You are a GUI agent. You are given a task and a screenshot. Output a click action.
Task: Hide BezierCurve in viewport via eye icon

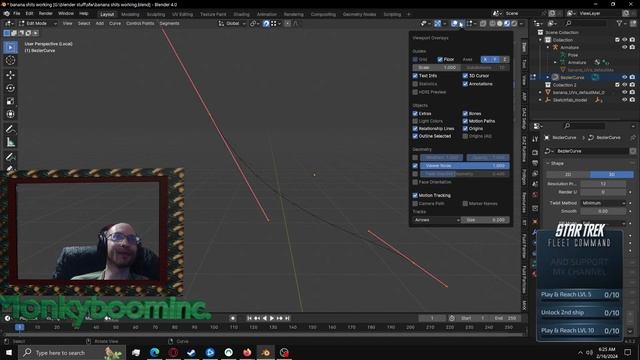624,77
